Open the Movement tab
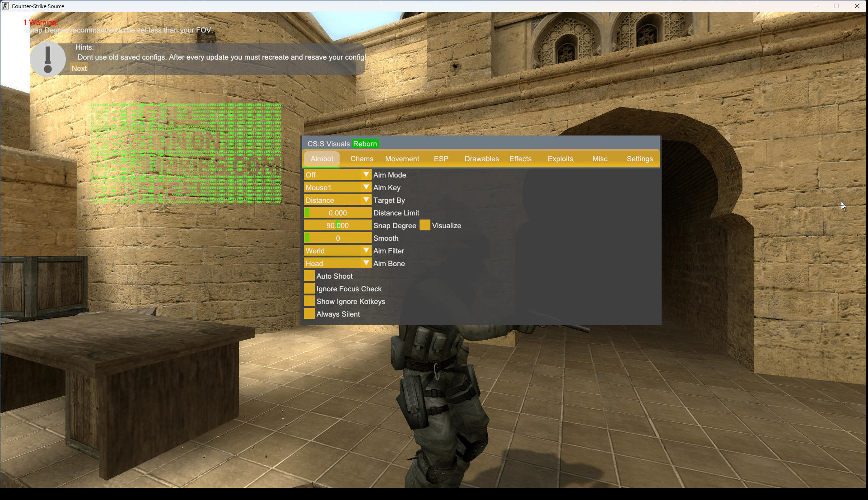Viewport: 868px width, 500px height. coord(402,159)
